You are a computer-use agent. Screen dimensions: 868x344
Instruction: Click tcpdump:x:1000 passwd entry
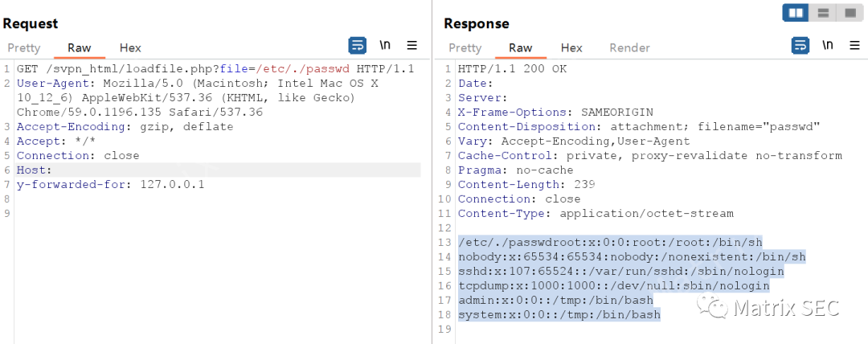click(613, 285)
